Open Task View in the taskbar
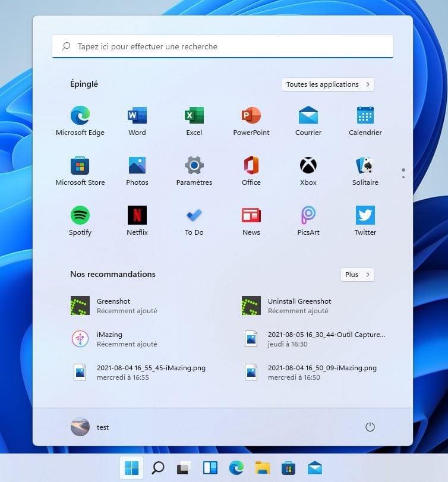 pyautogui.click(x=184, y=468)
